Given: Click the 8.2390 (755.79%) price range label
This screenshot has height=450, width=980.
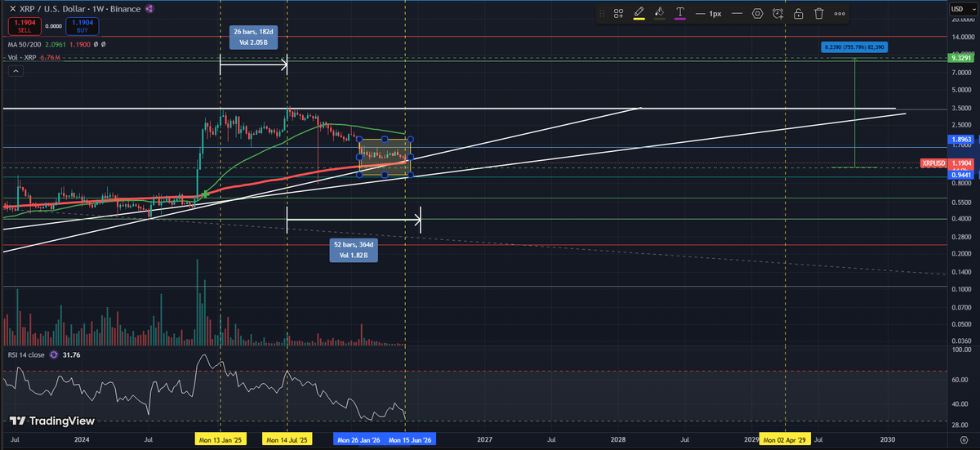Looking at the screenshot, I should 853,47.
